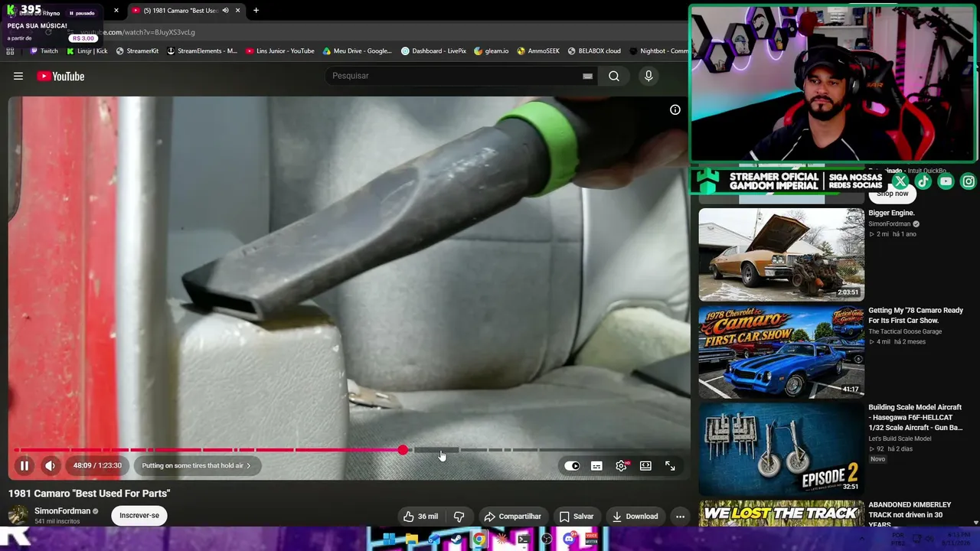This screenshot has width=980, height=551.
Task: Open SimonFordman channel avatar
Action: [x=18, y=515]
